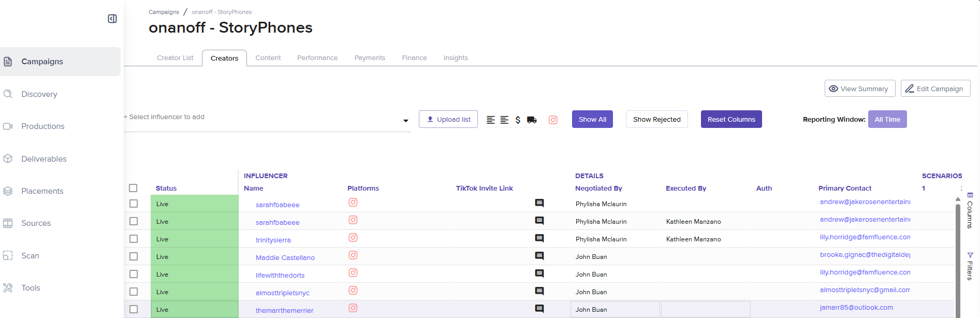
Task: Click the Scan icon in sidebar
Action: [x=8, y=255]
